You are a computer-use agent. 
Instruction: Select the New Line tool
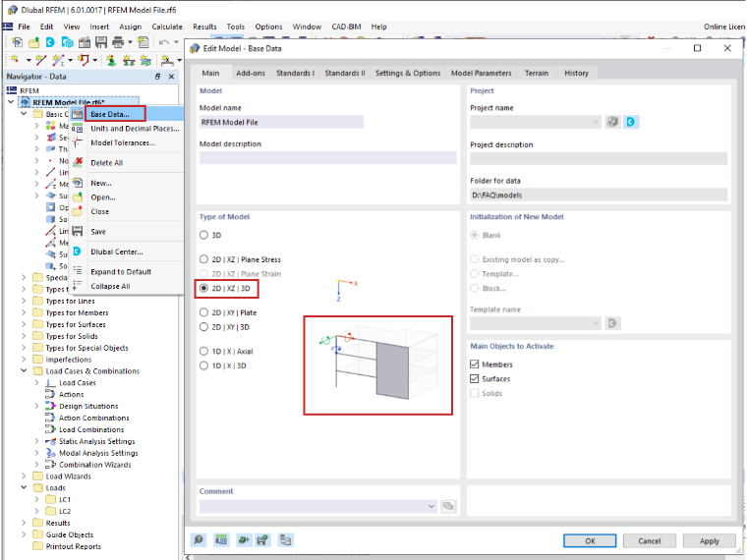41,60
